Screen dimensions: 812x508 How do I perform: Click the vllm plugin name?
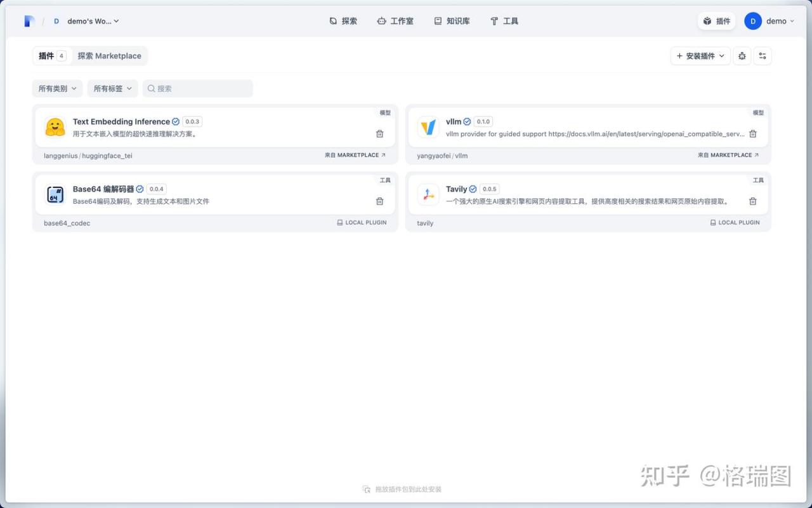454,121
